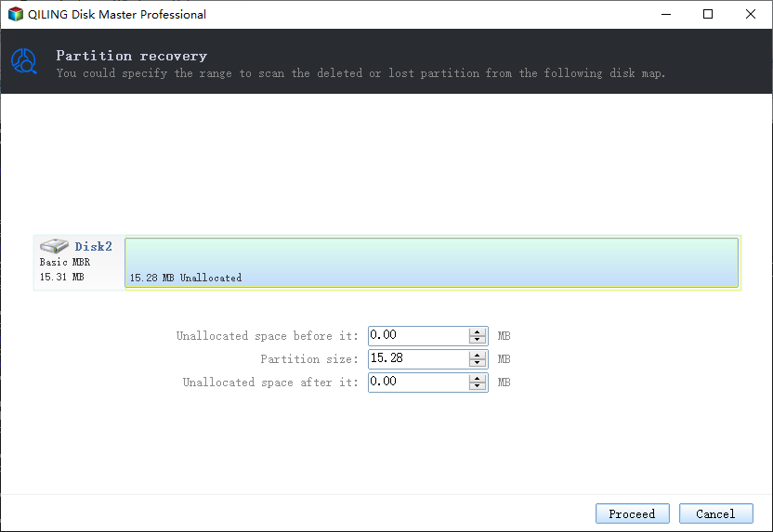Click the 'Partition recovery' heading

tap(132, 56)
